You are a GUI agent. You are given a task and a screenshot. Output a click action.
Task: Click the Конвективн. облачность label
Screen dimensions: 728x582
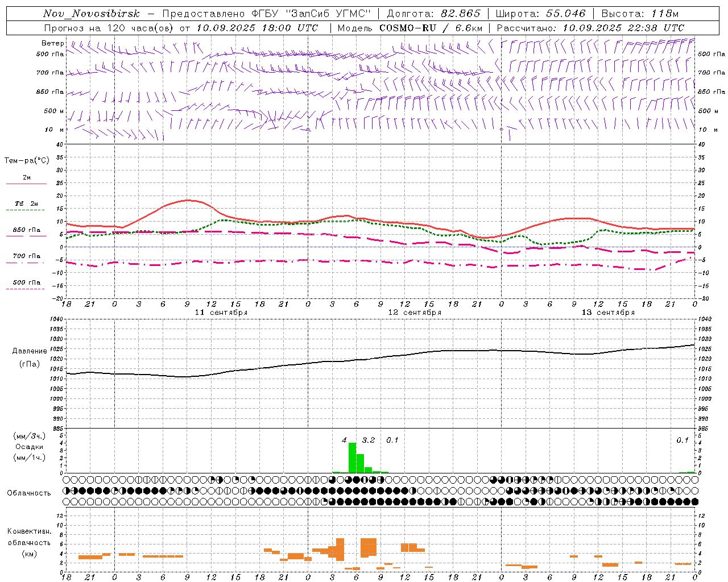click(x=30, y=542)
